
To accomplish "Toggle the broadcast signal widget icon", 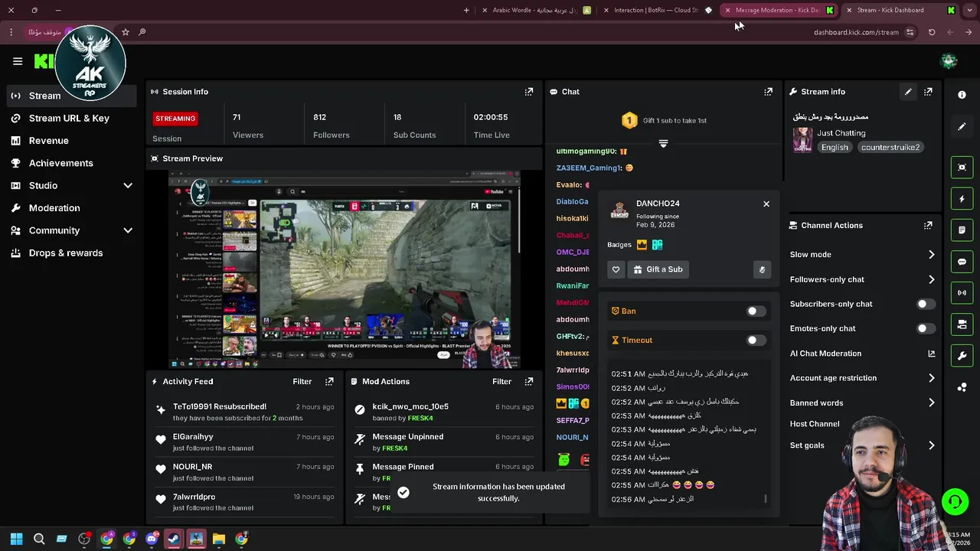I will point(962,293).
